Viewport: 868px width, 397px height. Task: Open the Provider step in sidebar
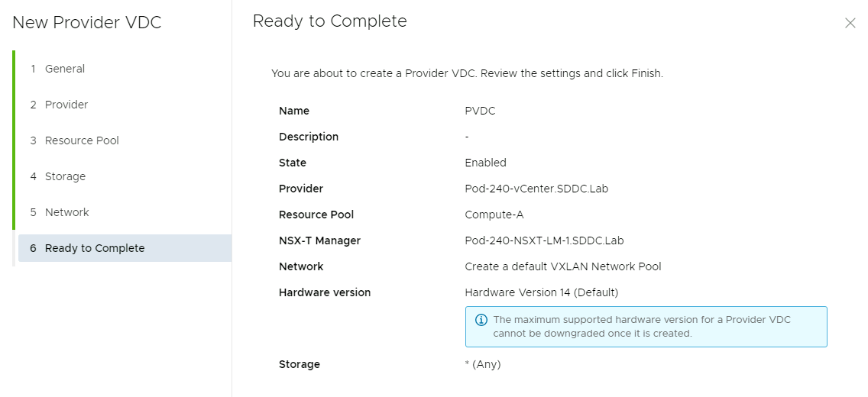66,105
